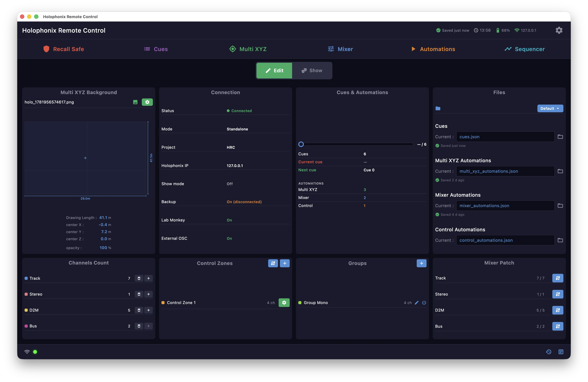Open Bus mixer patch routing

(558, 326)
